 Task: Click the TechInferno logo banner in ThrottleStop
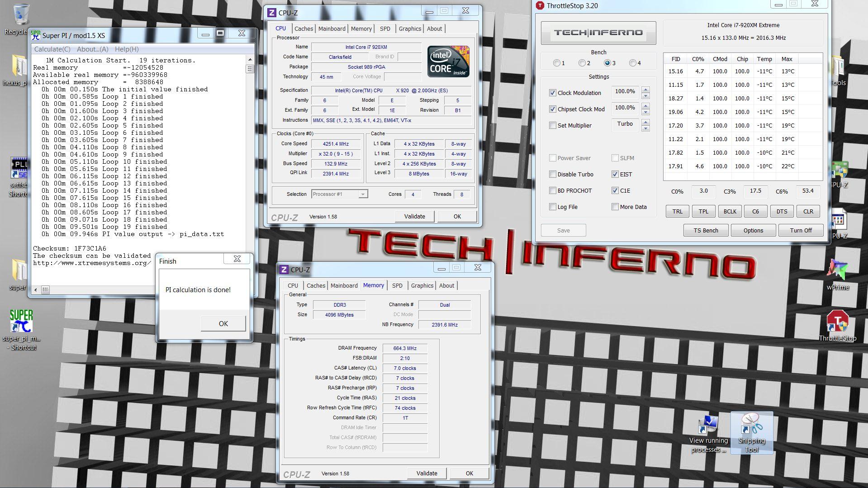click(x=598, y=33)
